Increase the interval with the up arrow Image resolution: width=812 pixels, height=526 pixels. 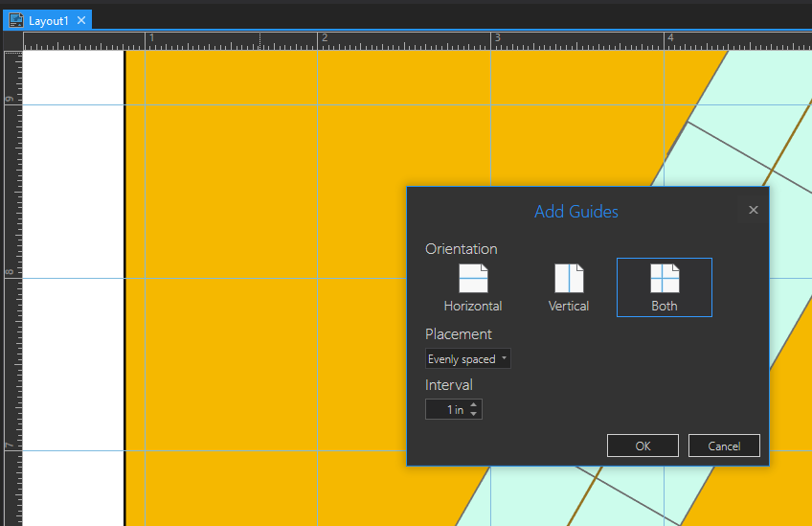click(x=474, y=404)
